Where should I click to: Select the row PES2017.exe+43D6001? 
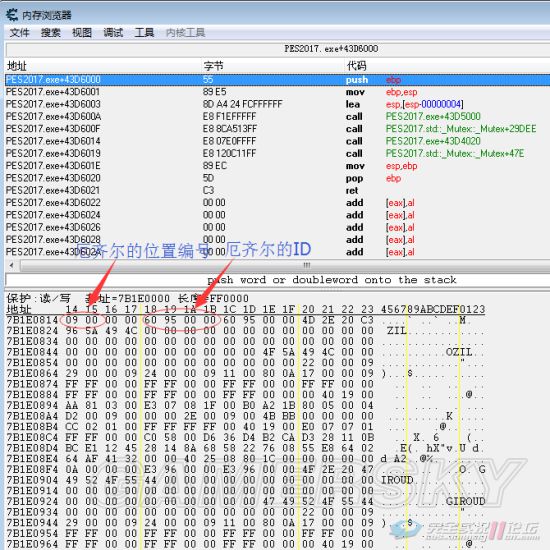(x=277, y=92)
